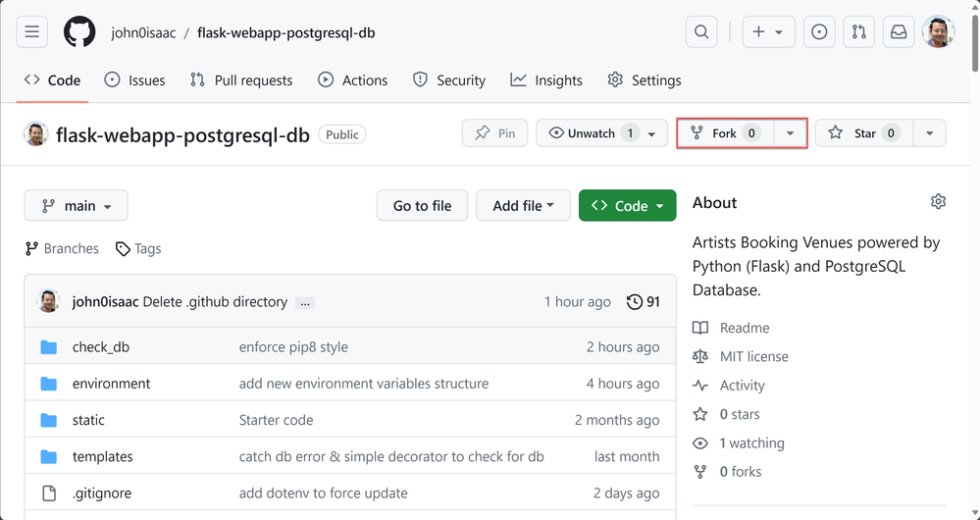Open 'enforce pip8 style' commit message
Screen dimensions: 980x520
[293, 347]
